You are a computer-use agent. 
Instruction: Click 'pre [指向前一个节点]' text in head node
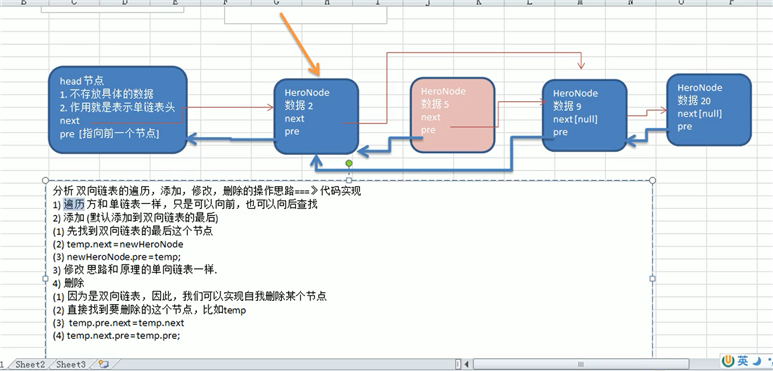(109, 134)
